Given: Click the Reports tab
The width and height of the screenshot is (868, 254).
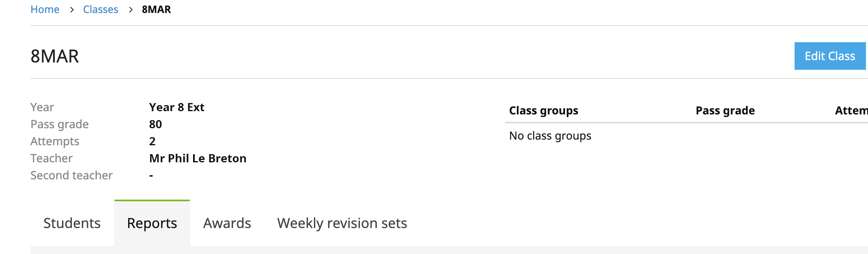Looking at the screenshot, I should (x=152, y=223).
